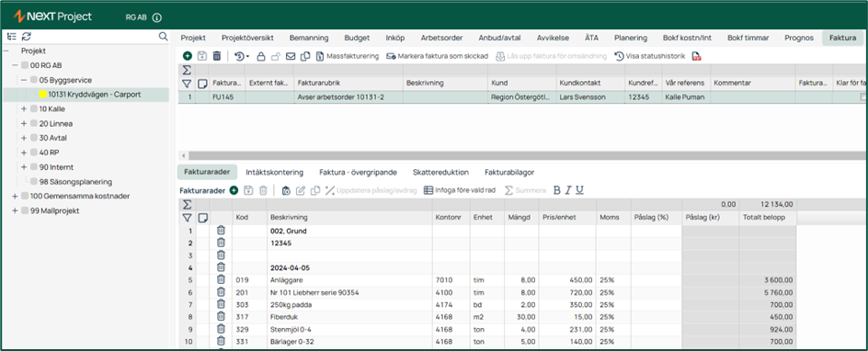The width and height of the screenshot is (868, 351).
Task: Add a new invoice with green plus icon
Action: [x=187, y=56]
